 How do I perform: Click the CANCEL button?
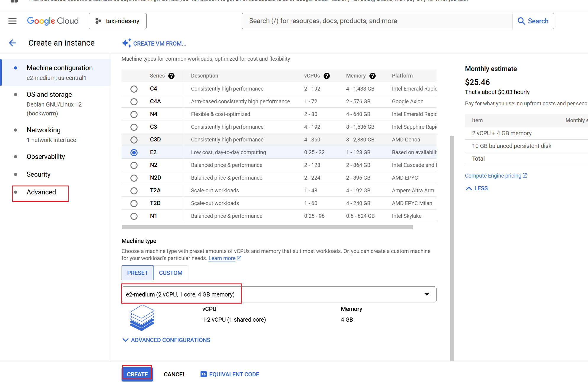(x=175, y=374)
